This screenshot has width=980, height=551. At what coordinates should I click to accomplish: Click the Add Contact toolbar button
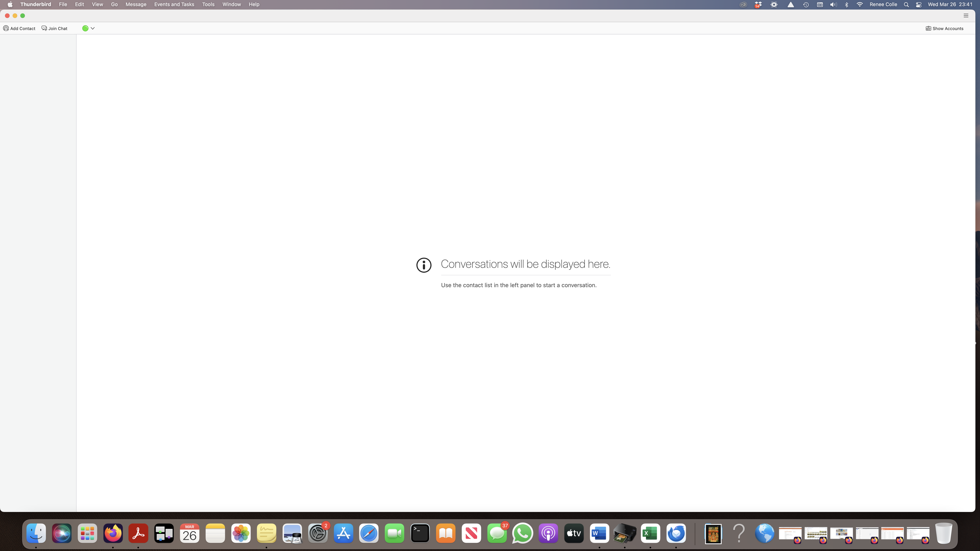click(x=19, y=29)
